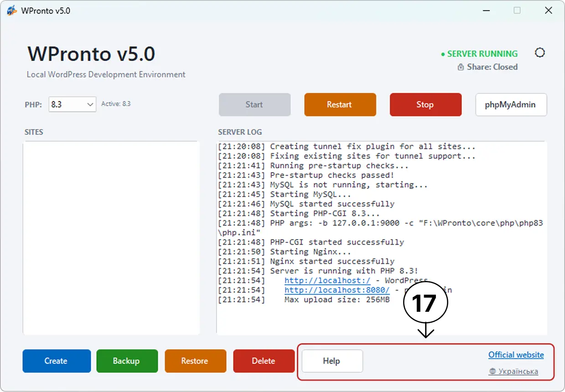Open the PHP version dropdown showing 8.3

point(72,104)
